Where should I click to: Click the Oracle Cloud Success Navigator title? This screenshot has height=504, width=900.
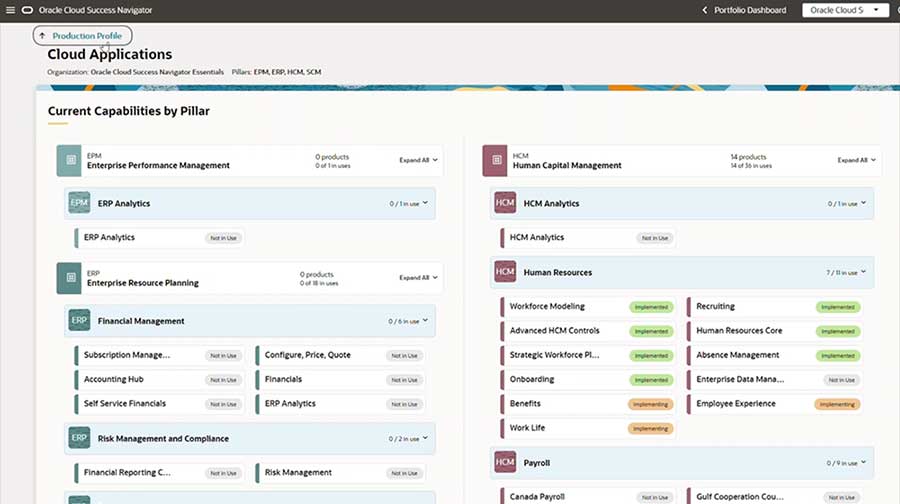pos(95,10)
